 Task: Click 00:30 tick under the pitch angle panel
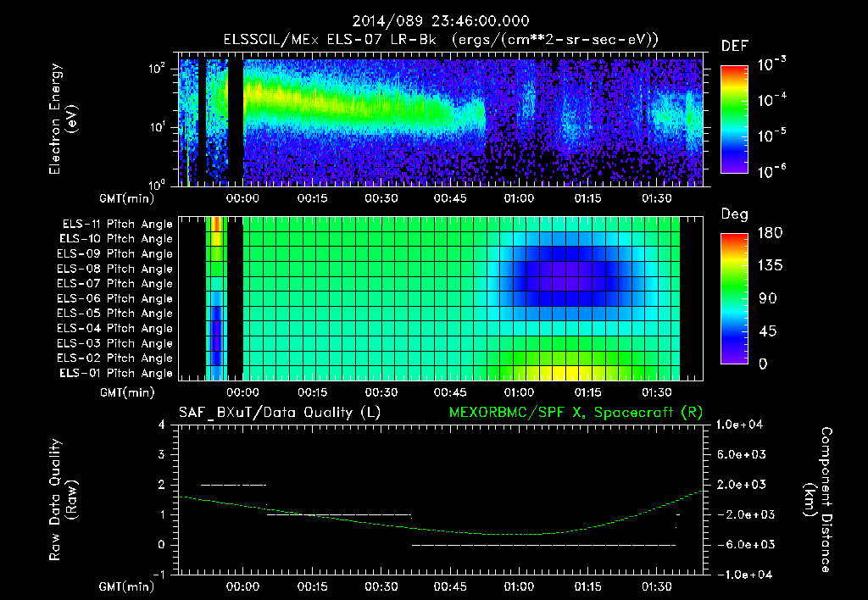point(381,393)
